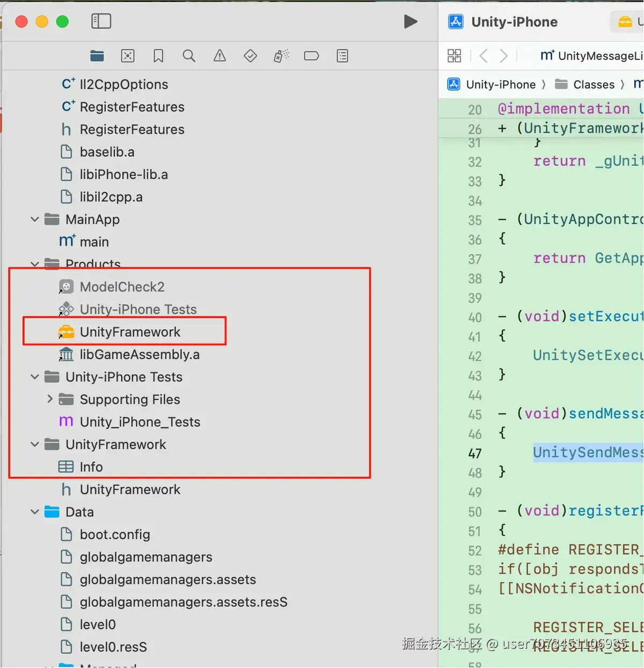The width and height of the screenshot is (644, 668).
Task: Open the Debug navigator spray icon
Action: coord(281,56)
